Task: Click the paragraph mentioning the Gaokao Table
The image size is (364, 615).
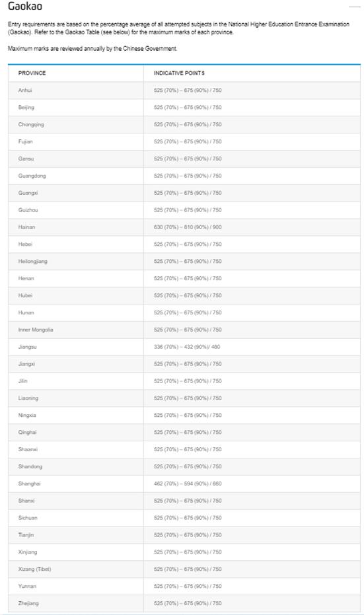Action: [x=178, y=28]
